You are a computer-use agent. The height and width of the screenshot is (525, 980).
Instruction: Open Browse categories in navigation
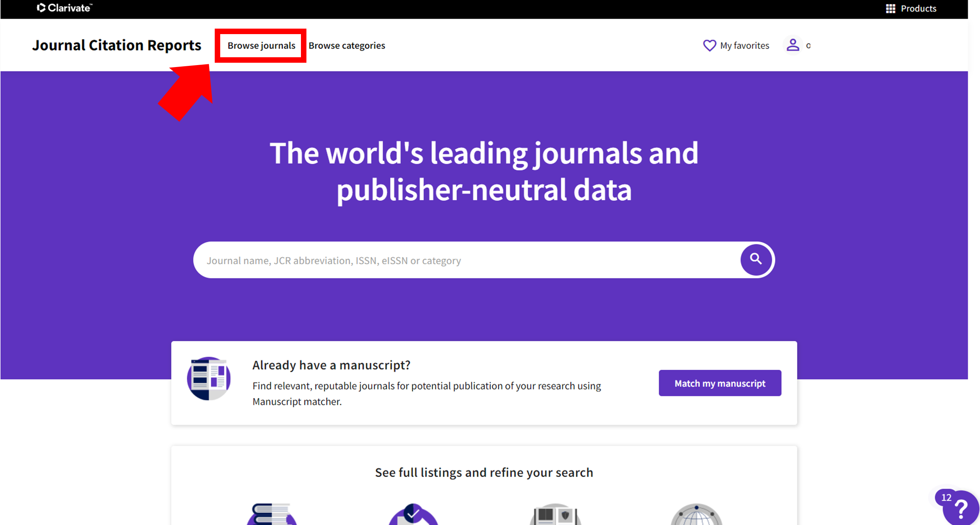[347, 45]
